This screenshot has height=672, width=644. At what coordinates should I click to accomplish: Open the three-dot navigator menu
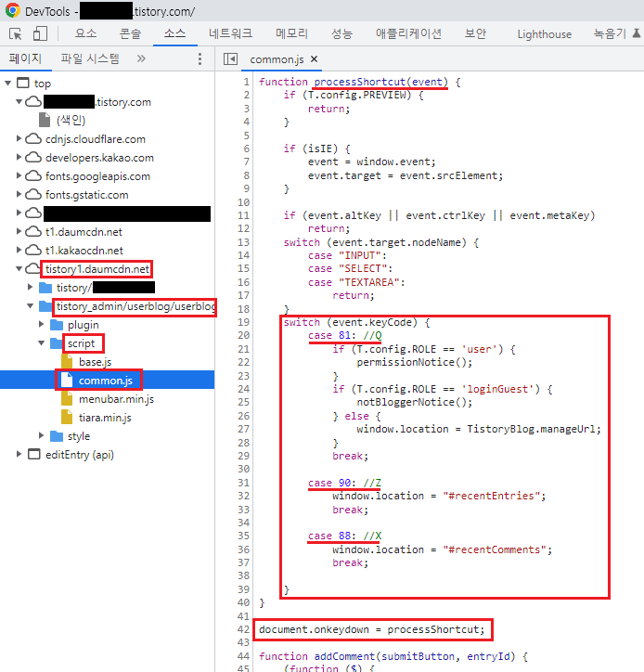[200, 59]
